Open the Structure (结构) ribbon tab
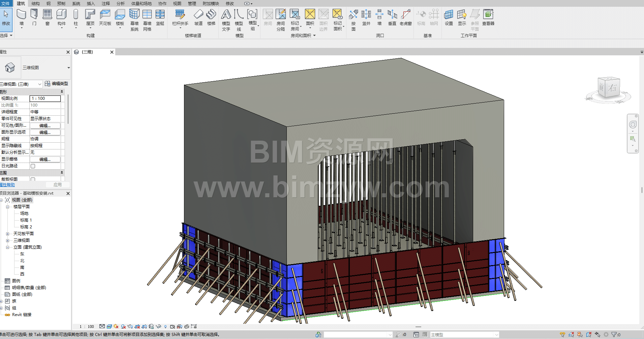This screenshot has width=644, height=339. 35,3
